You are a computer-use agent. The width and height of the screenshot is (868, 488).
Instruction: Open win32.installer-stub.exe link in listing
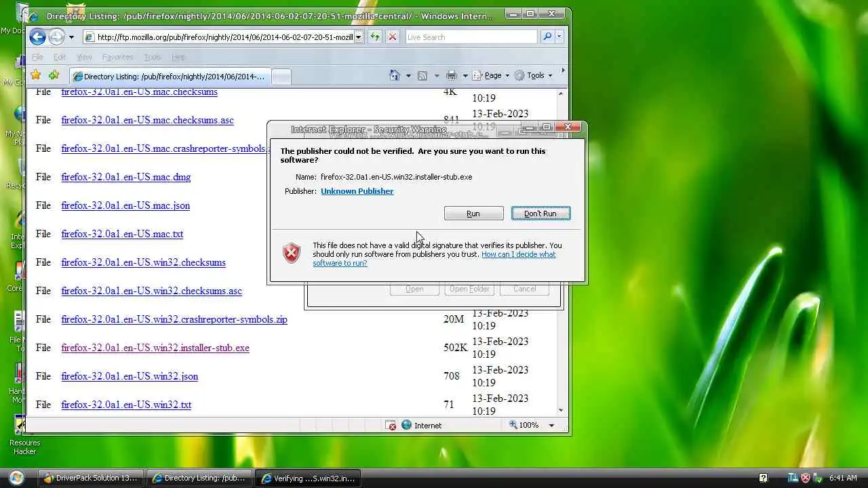[x=155, y=348]
